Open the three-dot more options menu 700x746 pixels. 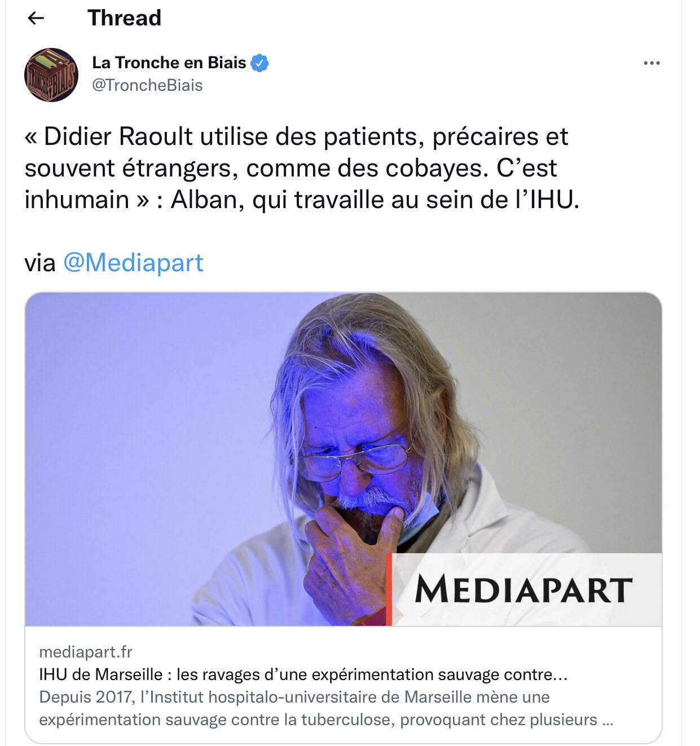651,63
